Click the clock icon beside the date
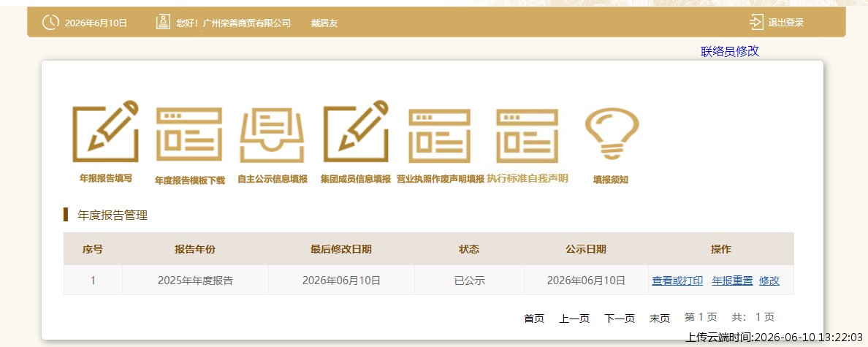 (50, 22)
